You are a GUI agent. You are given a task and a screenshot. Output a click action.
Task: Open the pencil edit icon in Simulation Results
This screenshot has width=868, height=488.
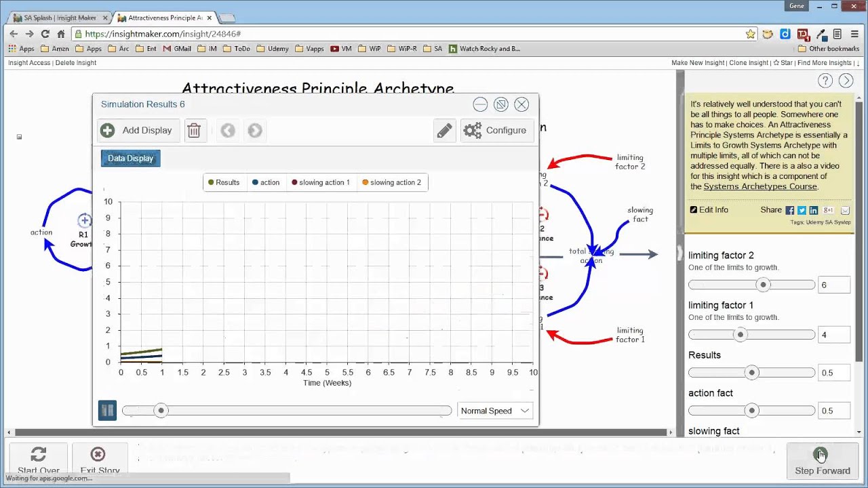click(445, 130)
